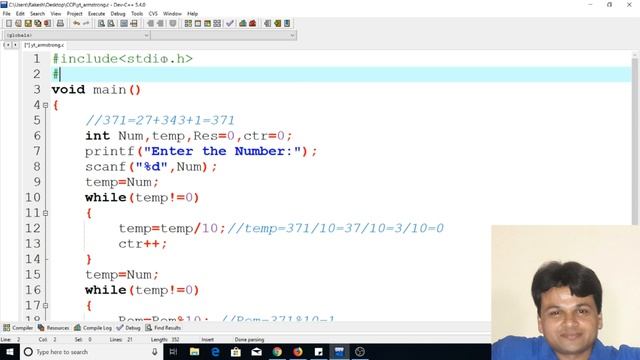Click the Rebuild All toolbar icon
The width and height of the screenshot is (640, 360).
coord(217,24)
